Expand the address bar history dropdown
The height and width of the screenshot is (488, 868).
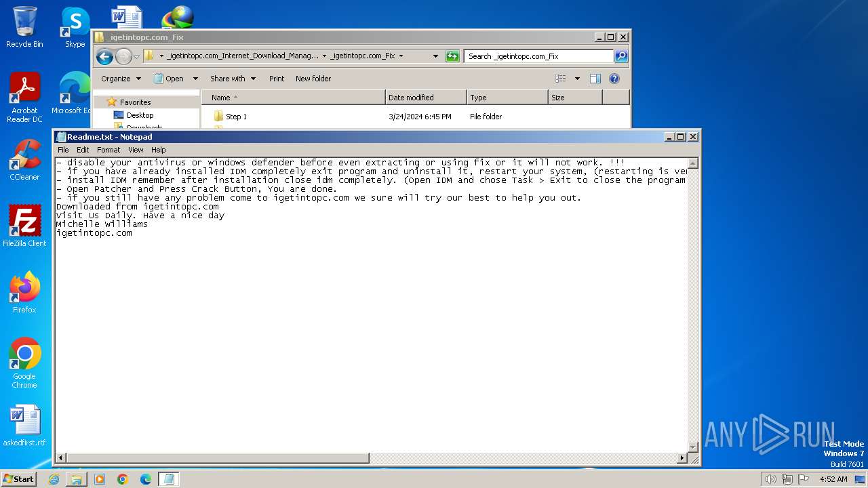(x=435, y=56)
